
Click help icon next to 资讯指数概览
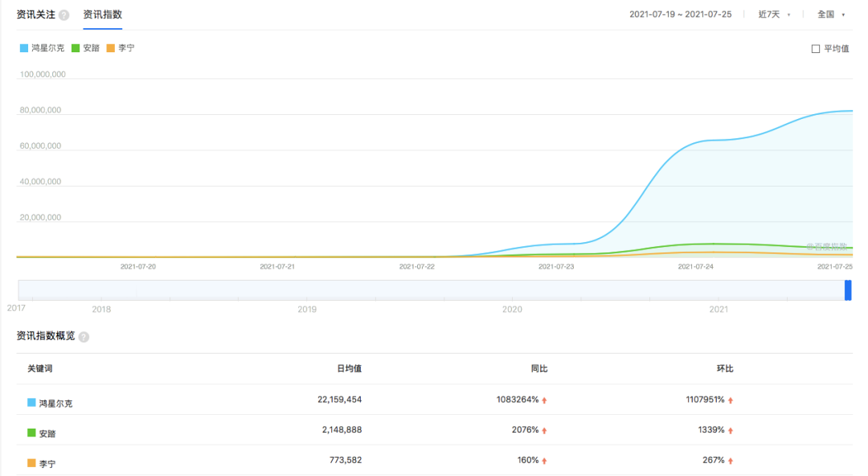[x=84, y=337]
